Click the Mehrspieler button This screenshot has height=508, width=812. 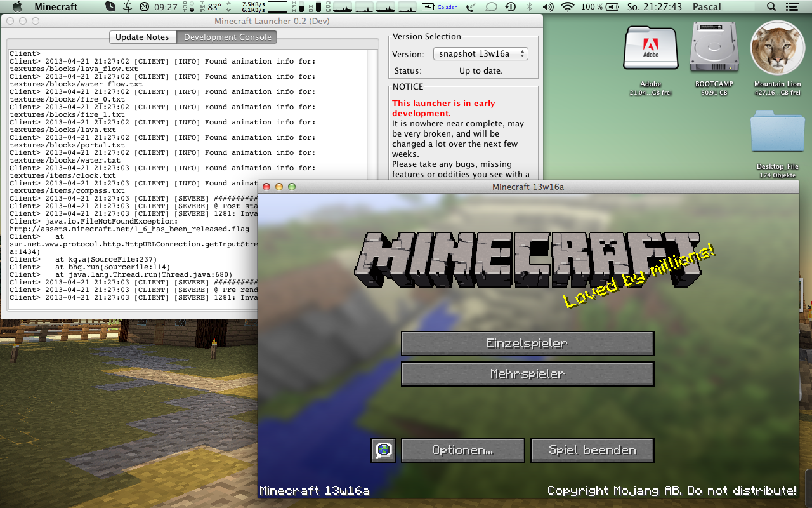(x=527, y=374)
